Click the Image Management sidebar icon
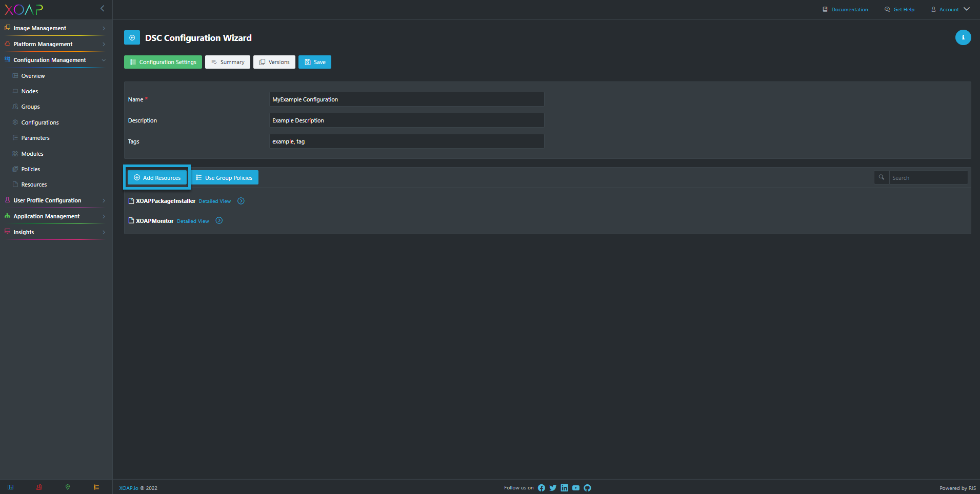Viewport: 980px width, 494px height. (7, 28)
